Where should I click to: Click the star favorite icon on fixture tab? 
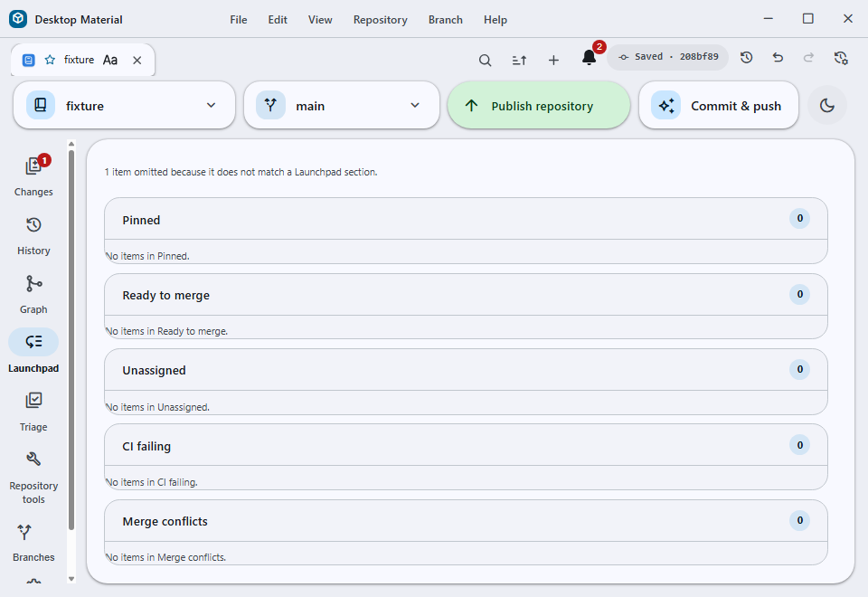[x=50, y=60]
